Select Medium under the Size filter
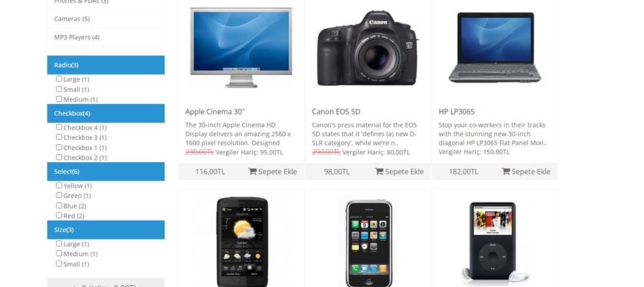This screenshot has width=644, height=287. [x=59, y=254]
